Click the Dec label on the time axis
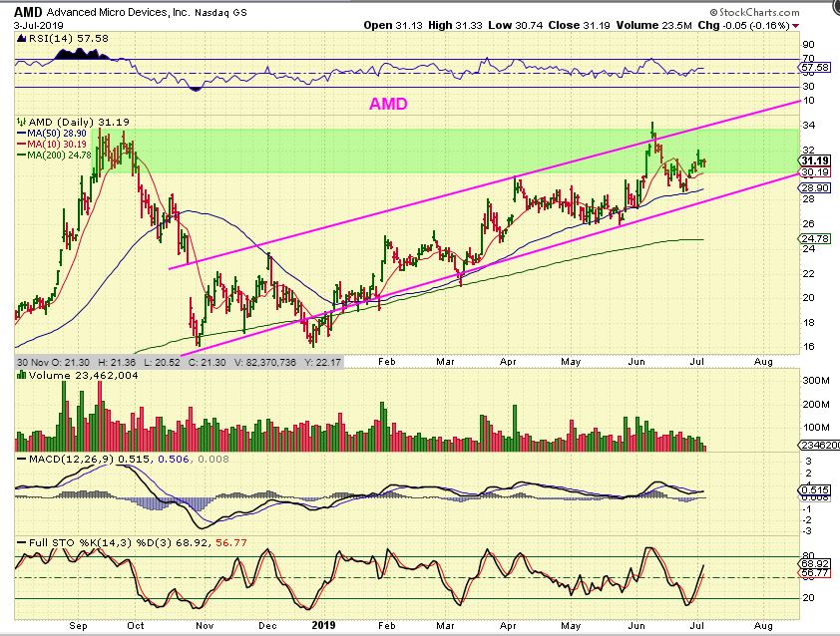Viewport: 840px width, 636px height. [267, 626]
